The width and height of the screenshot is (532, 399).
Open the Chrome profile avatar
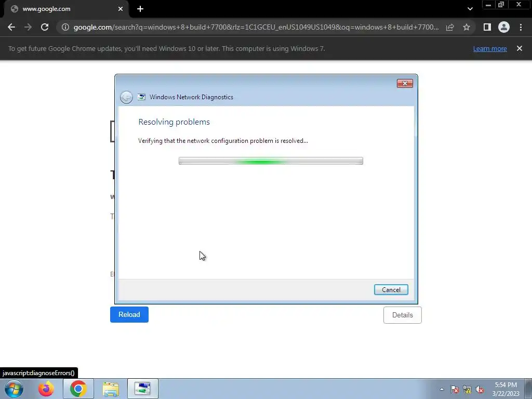tap(504, 27)
